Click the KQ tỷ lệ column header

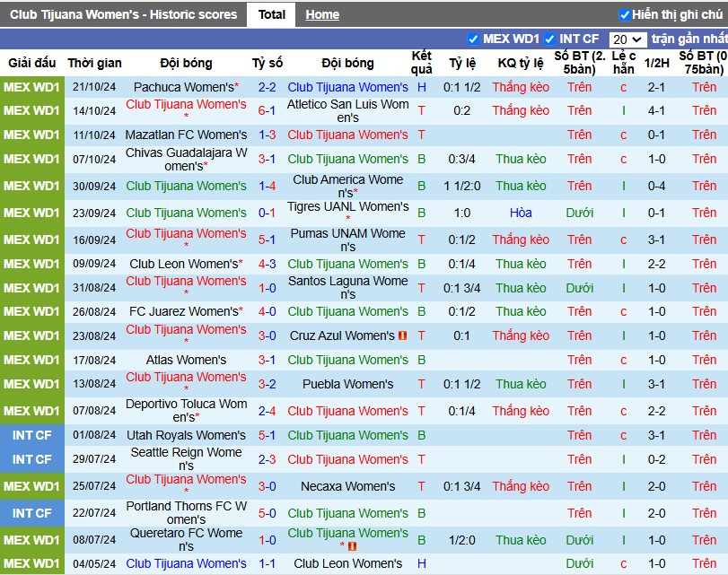click(x=521, y=63)
